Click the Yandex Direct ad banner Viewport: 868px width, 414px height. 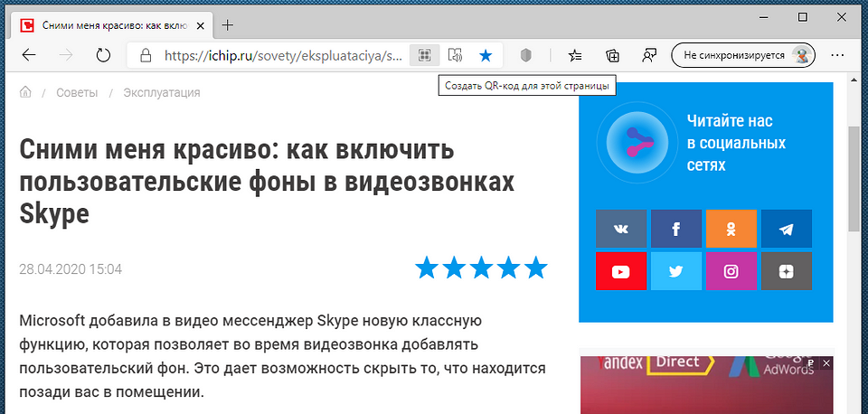click(706, 385)
